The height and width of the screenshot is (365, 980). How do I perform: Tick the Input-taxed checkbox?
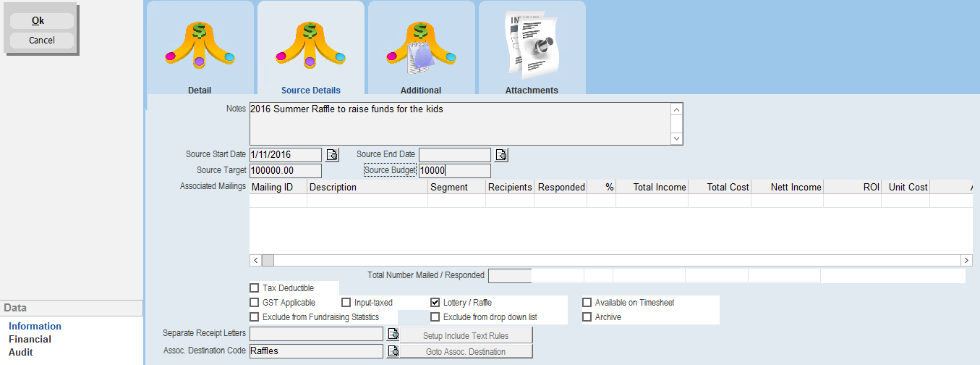[x=346, y=303]
